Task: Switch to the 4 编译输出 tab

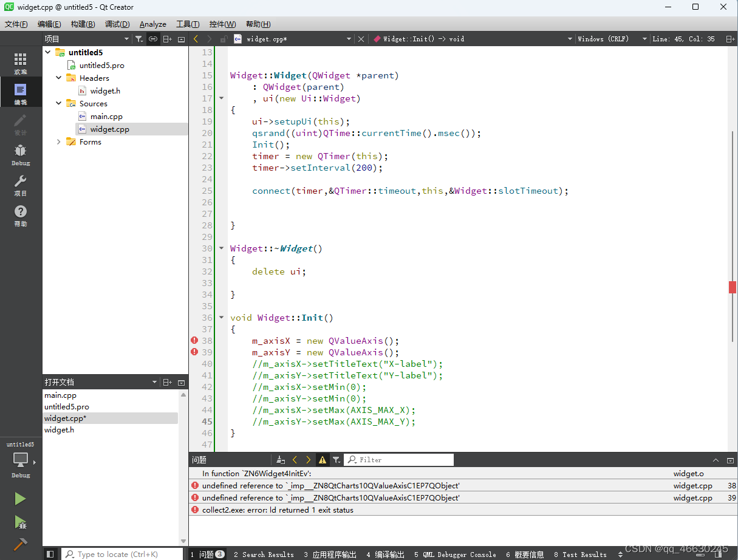Action: (x=385, y=555)
